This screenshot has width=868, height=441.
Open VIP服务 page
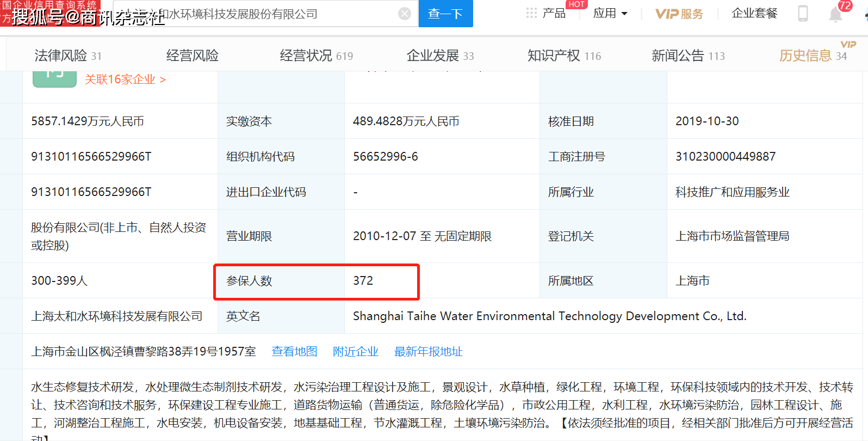(x=679, y=14)
